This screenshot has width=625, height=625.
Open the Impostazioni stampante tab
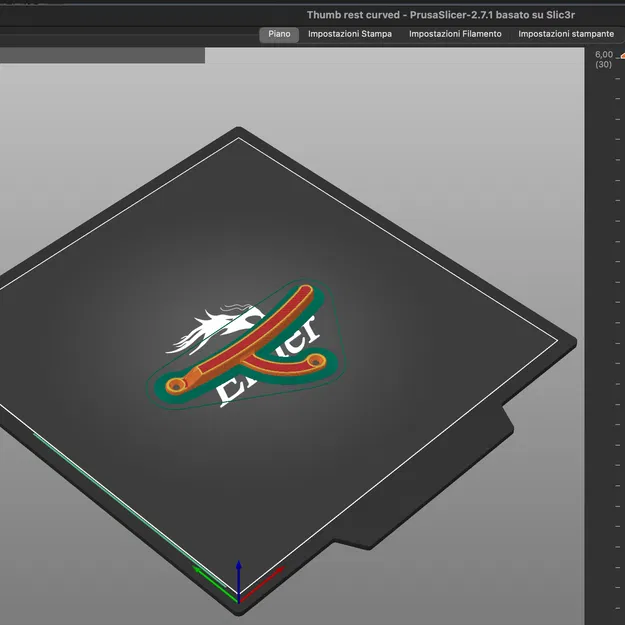(566, 34)
